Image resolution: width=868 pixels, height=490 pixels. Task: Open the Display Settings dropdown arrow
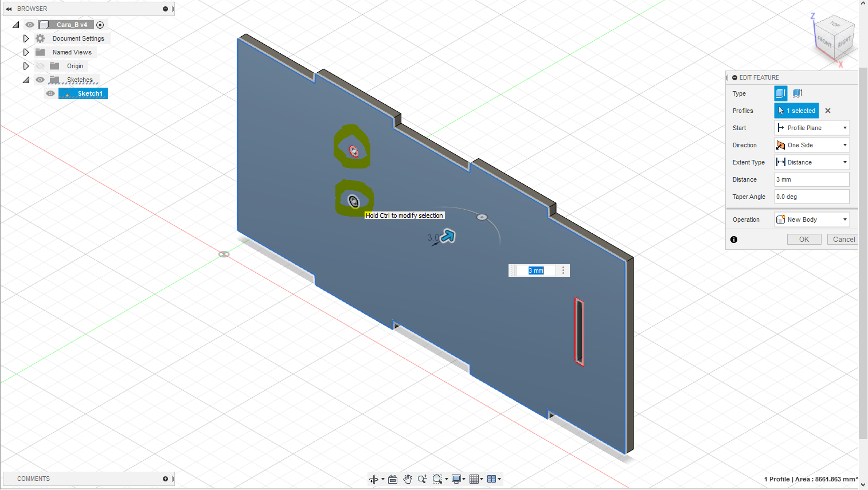tap(464, 479)
